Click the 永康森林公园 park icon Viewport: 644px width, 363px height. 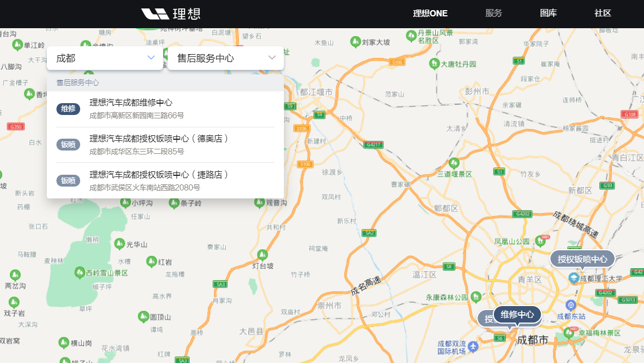(476, 296)
